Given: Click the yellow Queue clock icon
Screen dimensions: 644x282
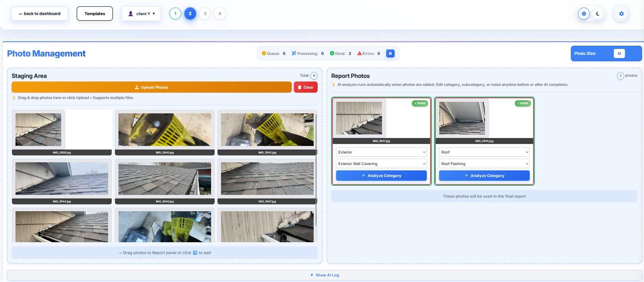Looking at the screenshot, I should click(x=264, y=53).
